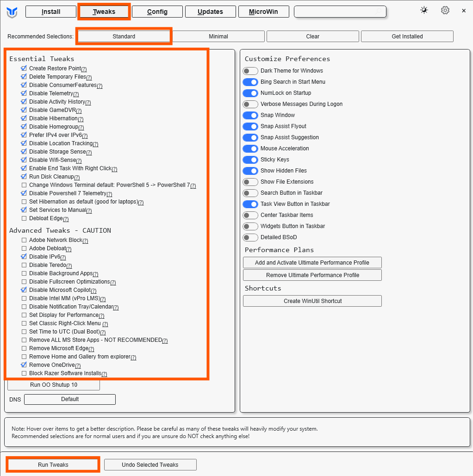The width and height of the screenshot is (473, 476).
Task: Select the Tweaks tab
Action: [104, 12]
